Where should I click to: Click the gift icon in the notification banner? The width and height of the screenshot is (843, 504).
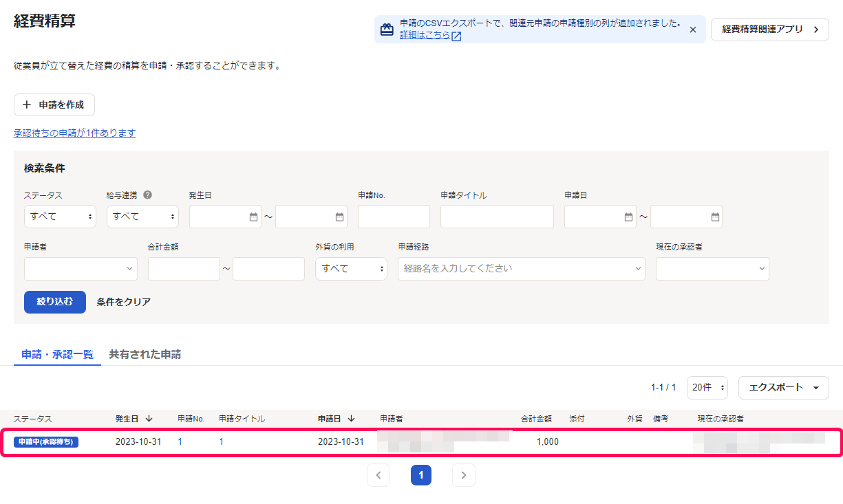[387, 30]
